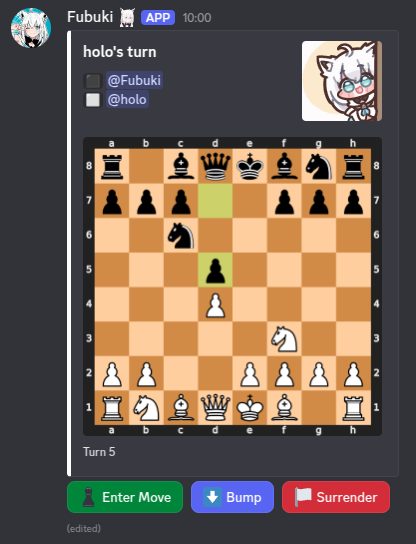This screenshot has height=544, width=416.
Task: Click the white rook on h1
Action: coord(353,408)
